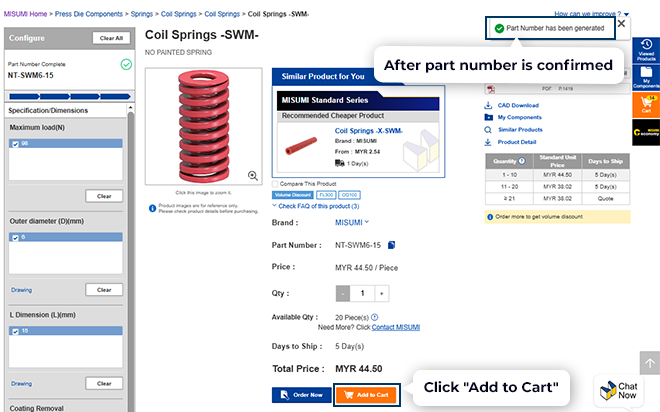Click the volume discount info icon
The width and height of the screenshot is (660, 412).
click(x=490, y=217)
